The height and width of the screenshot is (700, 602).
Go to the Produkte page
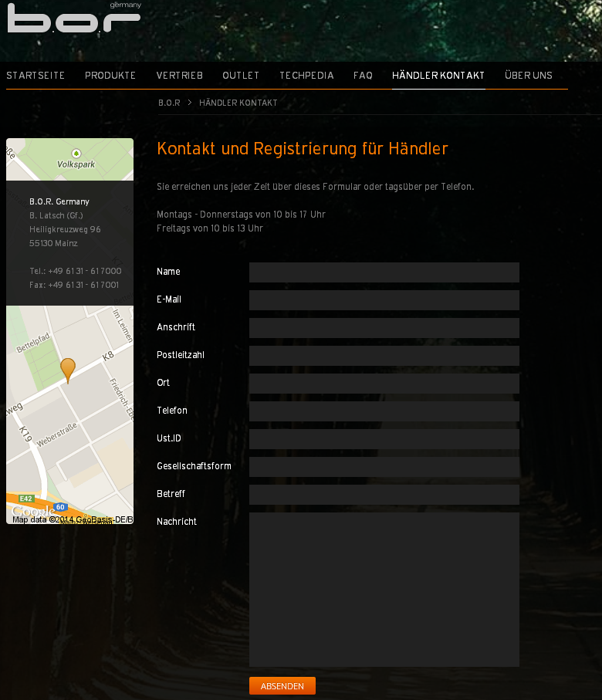point(110,76)
